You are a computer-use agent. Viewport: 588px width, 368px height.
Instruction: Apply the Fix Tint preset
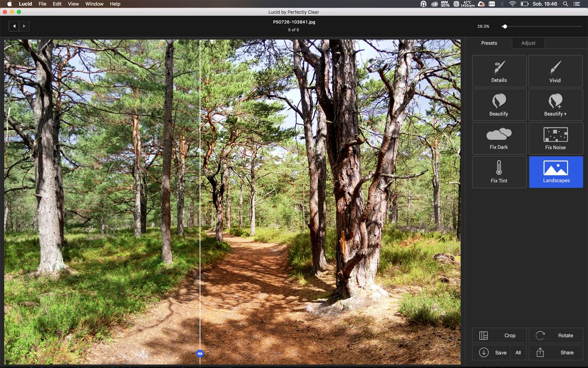(499, 172)
